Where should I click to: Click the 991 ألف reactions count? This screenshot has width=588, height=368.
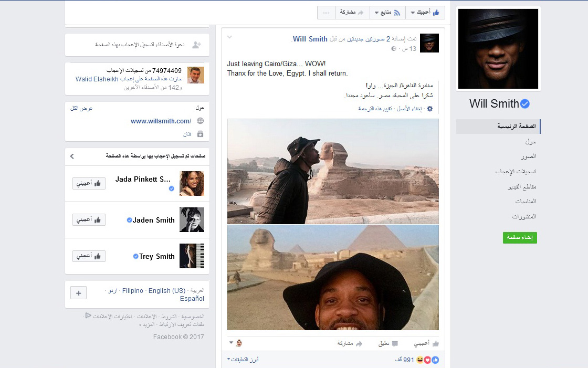point(404,360)
